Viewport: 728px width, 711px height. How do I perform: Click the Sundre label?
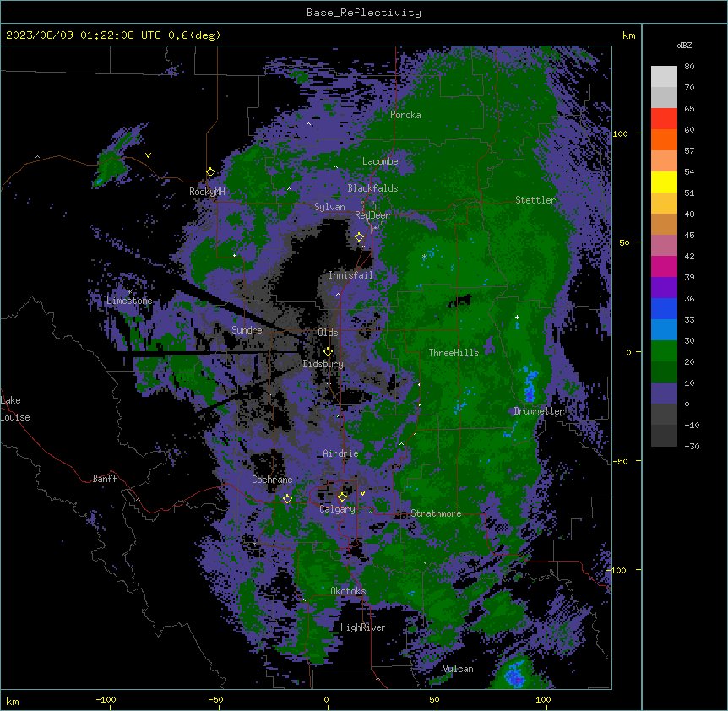[x=247, y=330]
